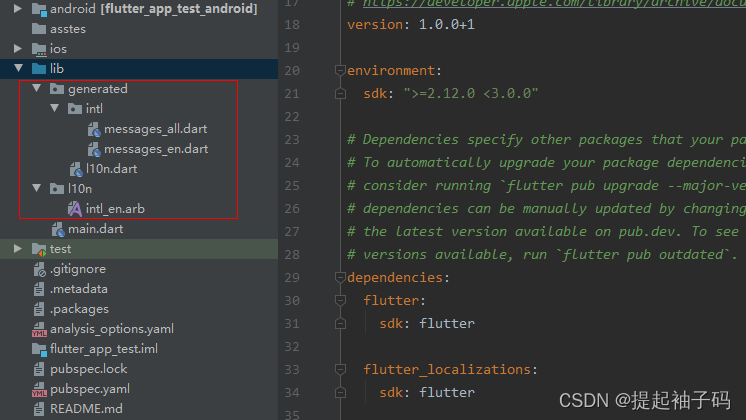Open messages_en.dart in the tree
The image size is (746, 420).
[156, 149]
